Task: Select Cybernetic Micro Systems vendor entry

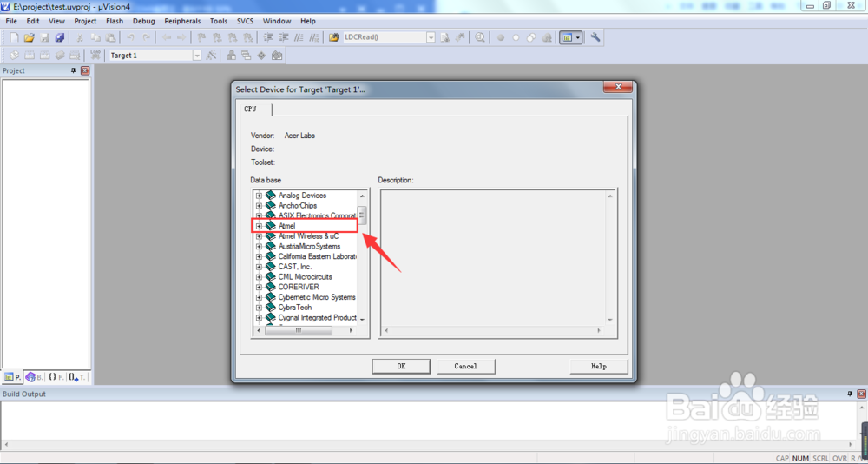Action: (x=317, y=297)
